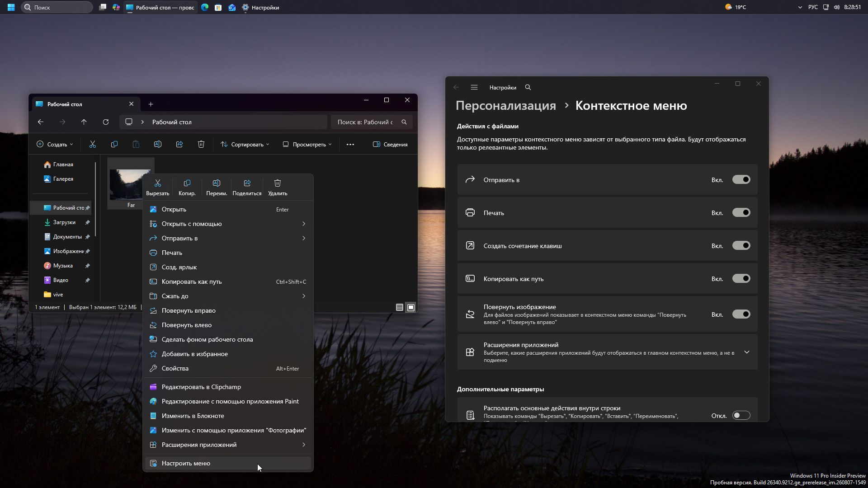This screenshot has height=488, width=868.
Task: Expand 'Открыть с помощью' submenu
Action: tap(228, 224)
